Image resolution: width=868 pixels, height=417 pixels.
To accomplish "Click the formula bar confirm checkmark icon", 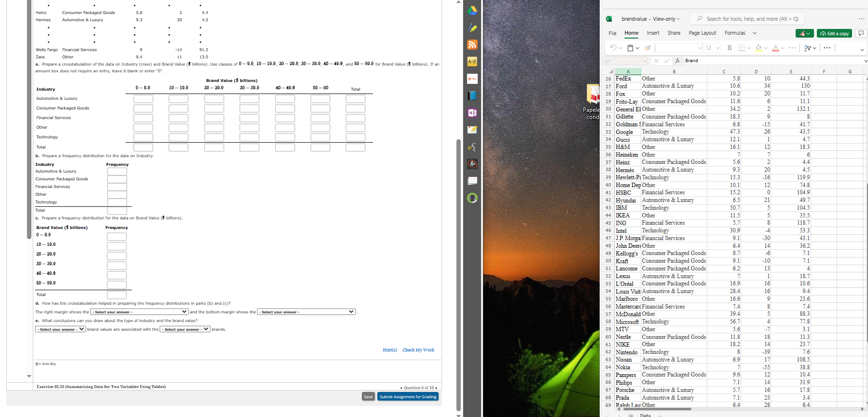I will (x=666, y=61).
